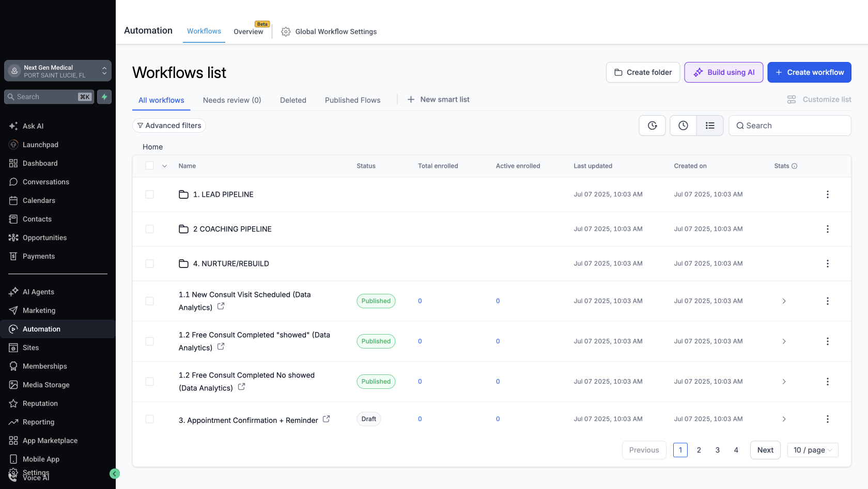Click the recent activity clock-arrow icon
The height and width of the screenshot is (489, 868).
652,125
